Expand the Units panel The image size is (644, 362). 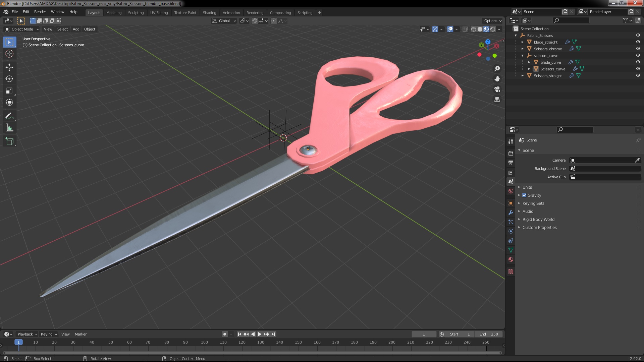pos(527,187)
